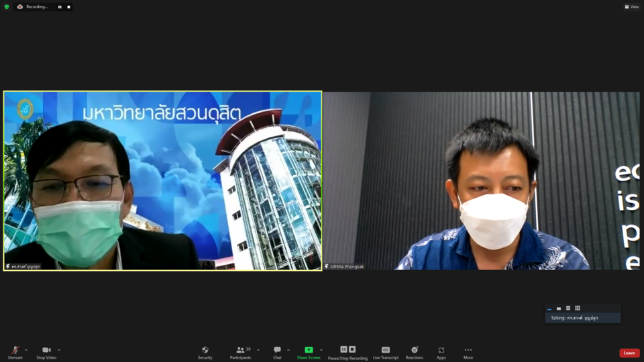Open the View layout menu
644x362 pixels.
[632, 7]
